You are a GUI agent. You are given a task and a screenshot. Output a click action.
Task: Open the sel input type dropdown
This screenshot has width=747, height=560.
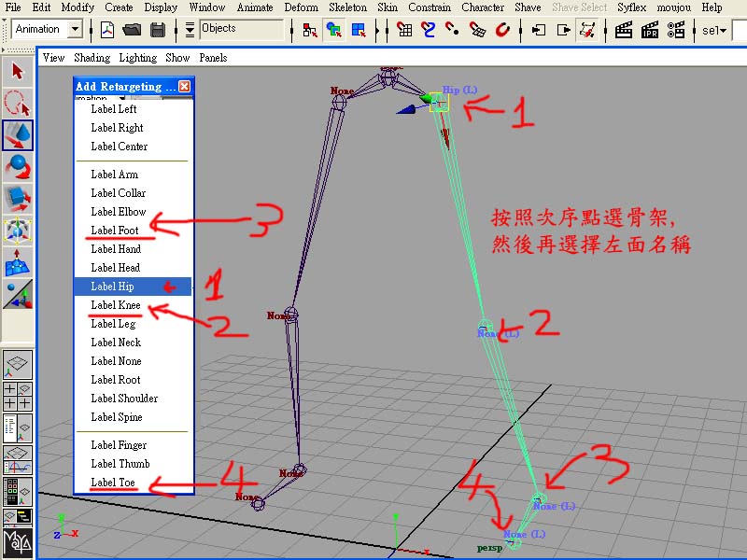point(714,31)
